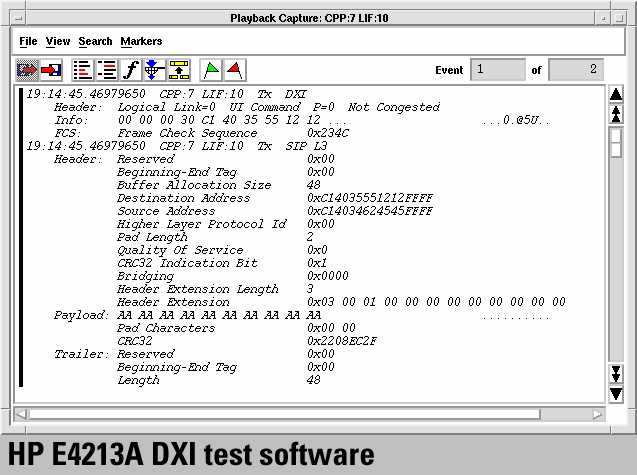
Task: Open the Search menu
Action: [95, 41]
